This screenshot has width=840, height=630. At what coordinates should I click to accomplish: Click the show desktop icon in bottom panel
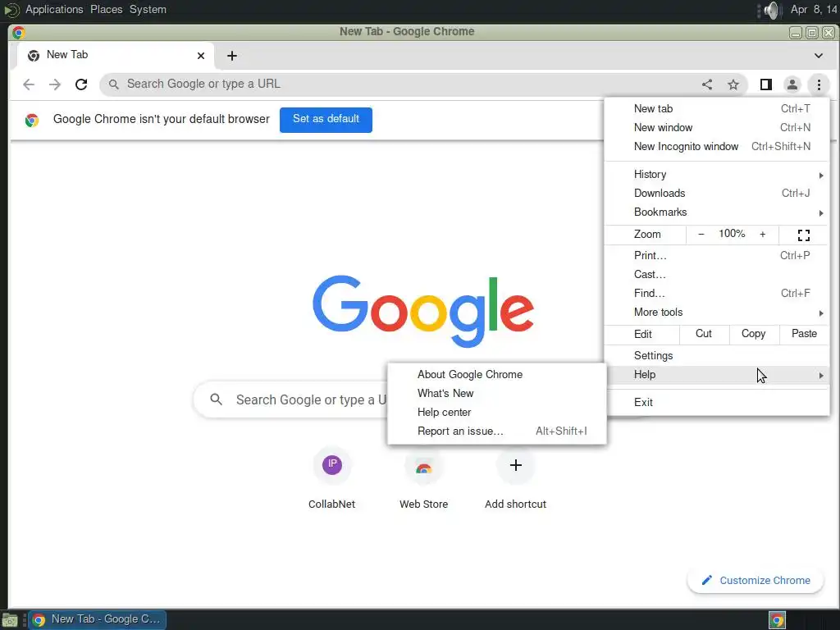point(10,620)
